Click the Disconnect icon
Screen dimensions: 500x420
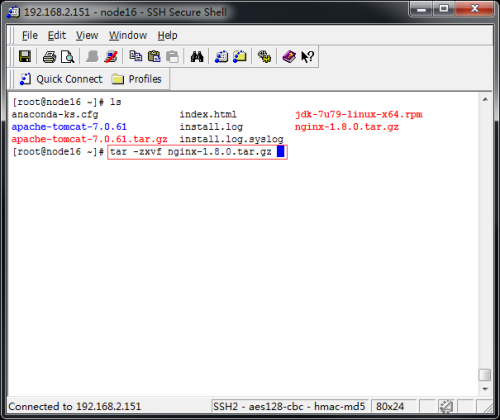tap(111, 56)
